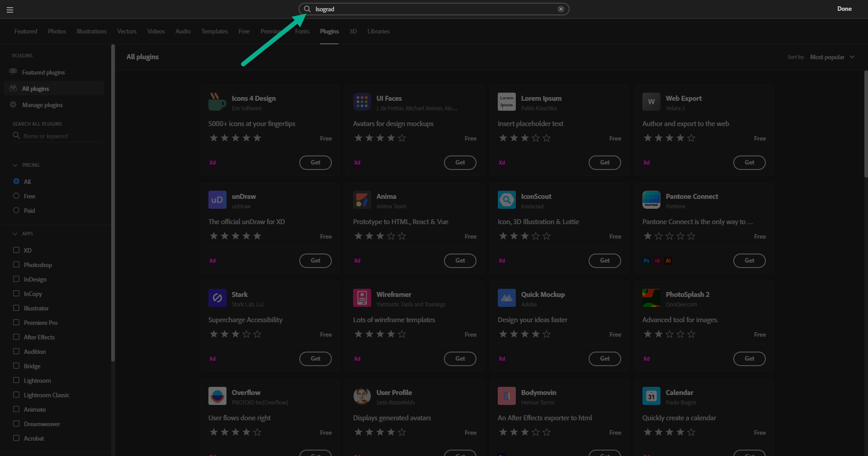Open the Icons 4 Design coffee cup icon
Viewport: 868px width, 456px height.
[x=217, y=102]
